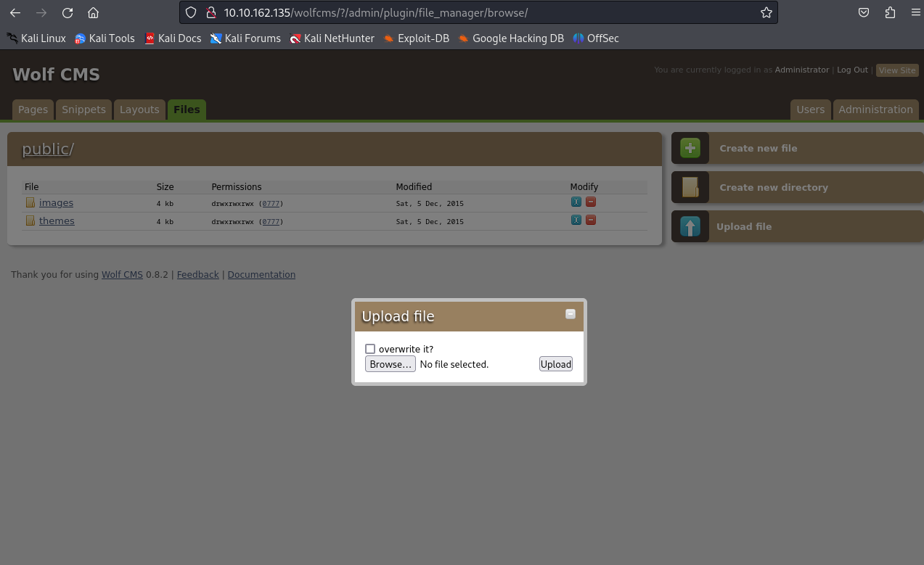Switch to the Pages tab
Image resolution: width=924 pixels, height=565 pixels.
33,110
